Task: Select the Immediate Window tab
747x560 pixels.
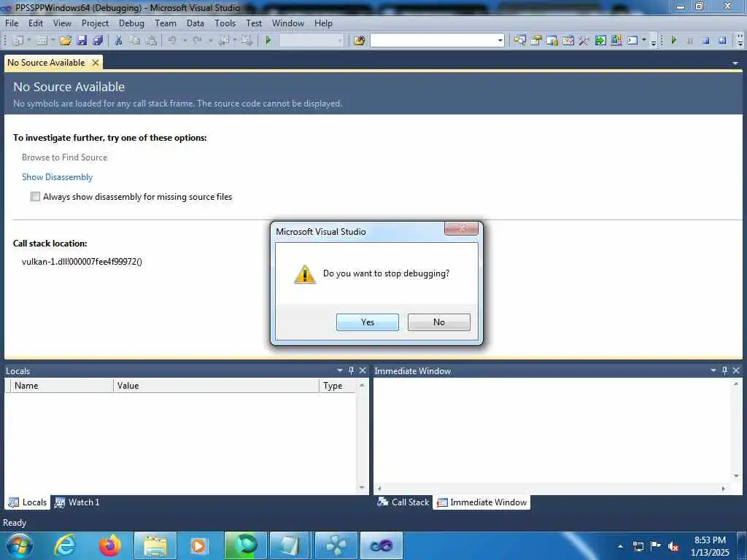Action: pyautogui.click(x=481, y=502)
